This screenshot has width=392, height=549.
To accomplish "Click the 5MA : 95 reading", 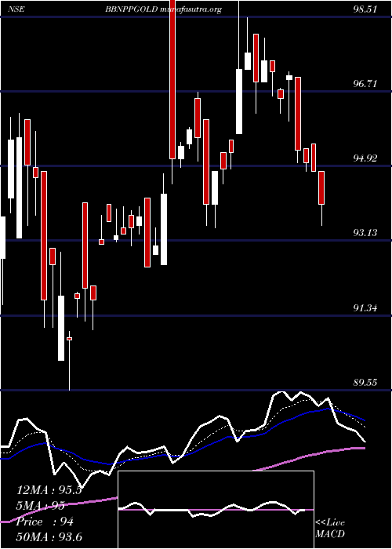I will [41, 506].
